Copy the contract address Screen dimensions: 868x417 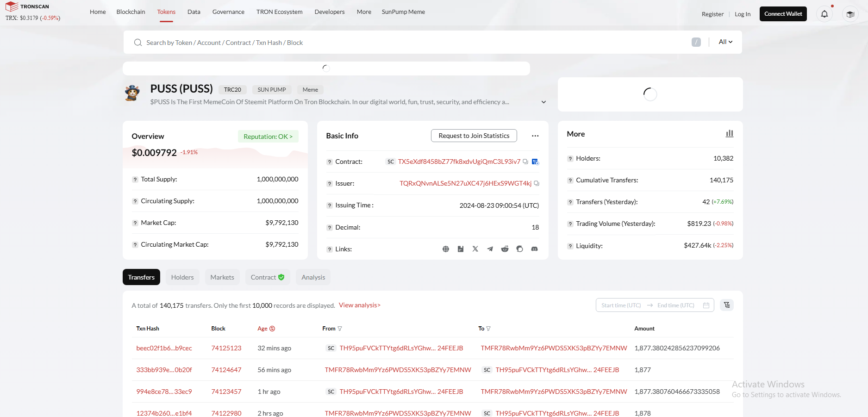525,162
